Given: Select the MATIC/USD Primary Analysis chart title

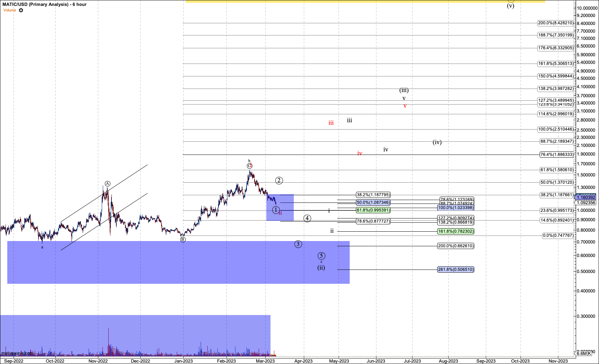Looking at the screenshot, I should click(x=45, y=4).
